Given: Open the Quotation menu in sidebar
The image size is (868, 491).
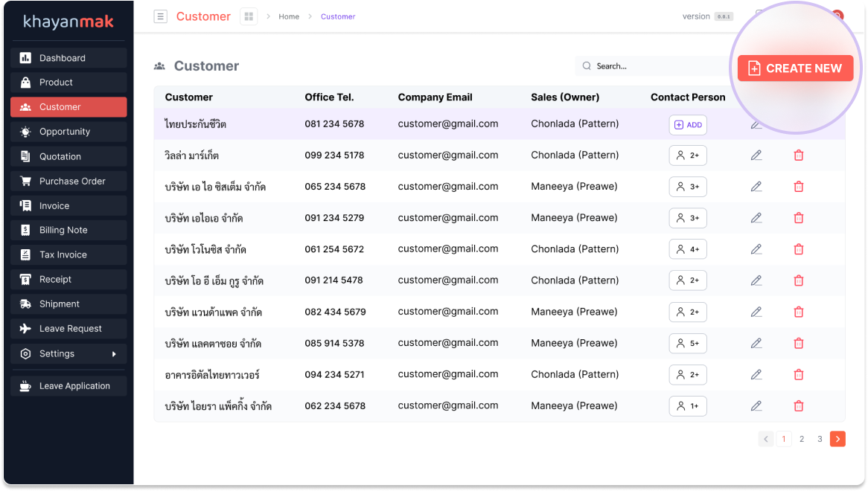Looking at the screenshot, I should tap(68, 157).
